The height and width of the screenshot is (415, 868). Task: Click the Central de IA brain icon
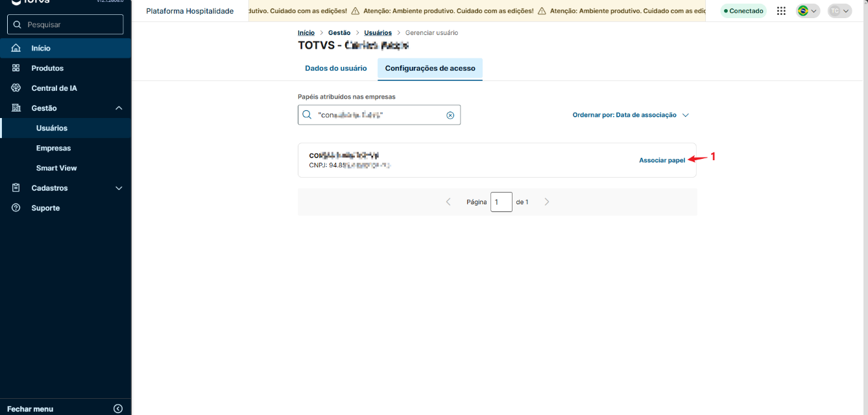tap(16, 88)
